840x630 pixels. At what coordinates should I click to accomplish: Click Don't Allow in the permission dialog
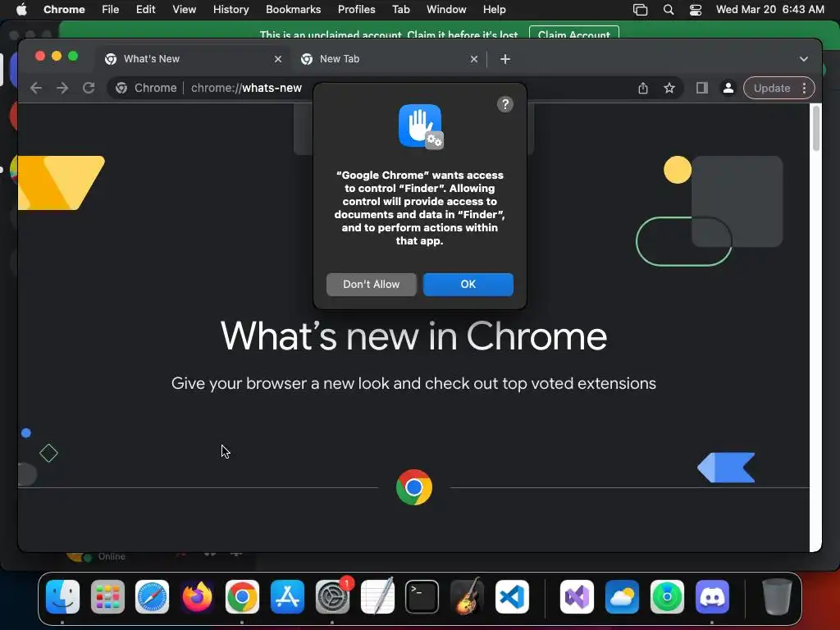click(372, 285)
